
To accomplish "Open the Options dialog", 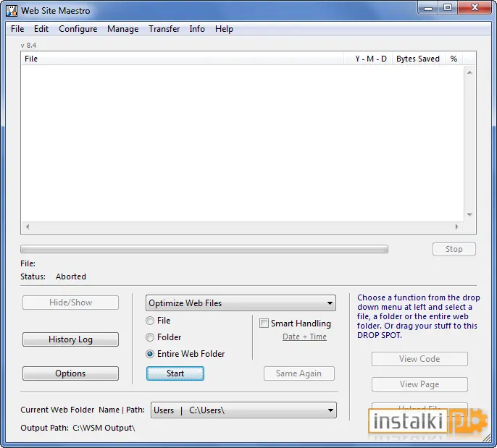I will coord(71,373).
